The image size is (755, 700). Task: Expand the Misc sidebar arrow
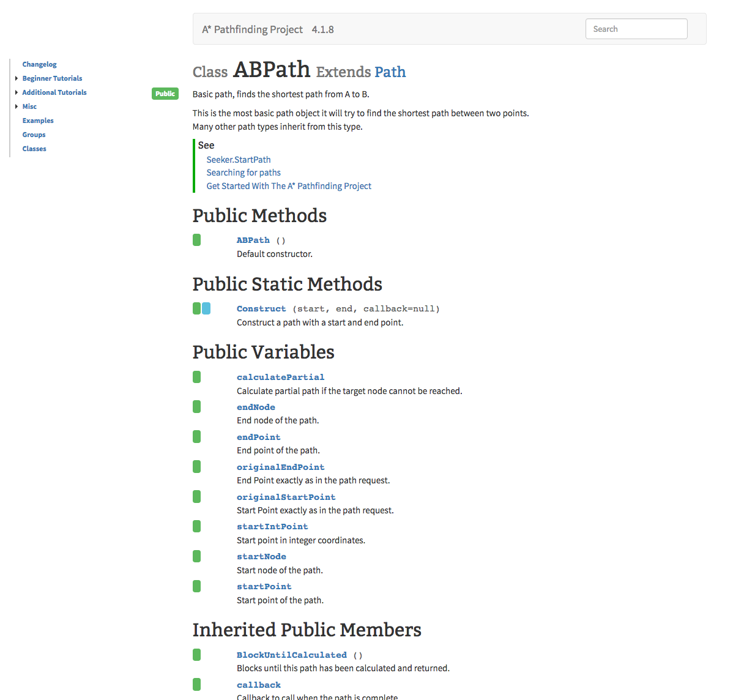pyautogui.click(x=17, y=106)
